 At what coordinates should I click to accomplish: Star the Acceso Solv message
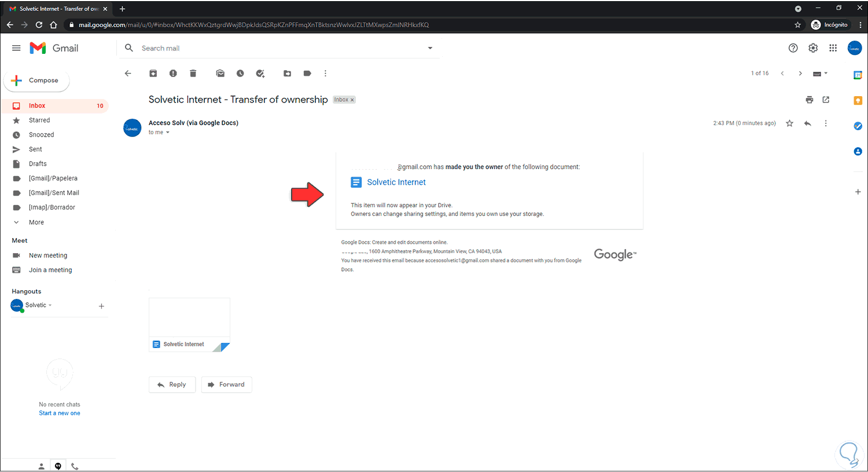click(789, 123)
